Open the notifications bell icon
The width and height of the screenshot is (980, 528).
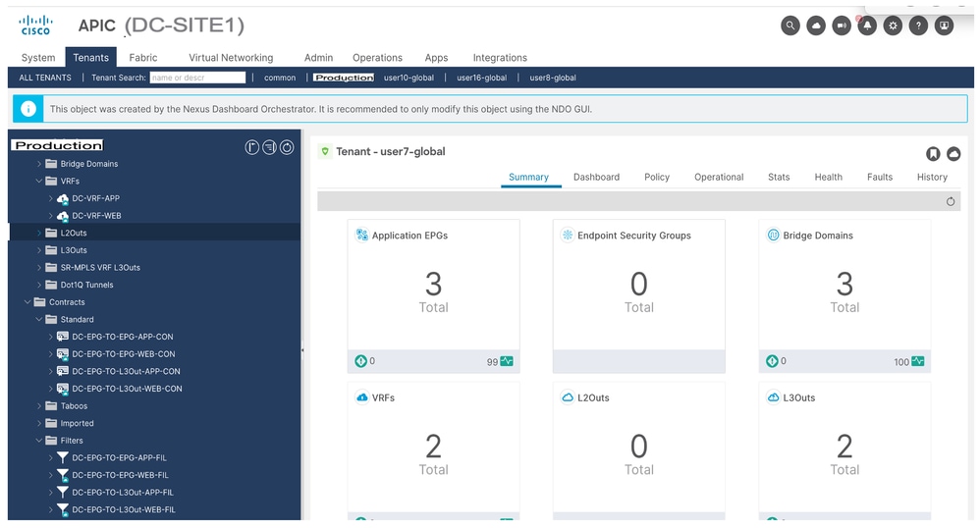click(867, 26)
